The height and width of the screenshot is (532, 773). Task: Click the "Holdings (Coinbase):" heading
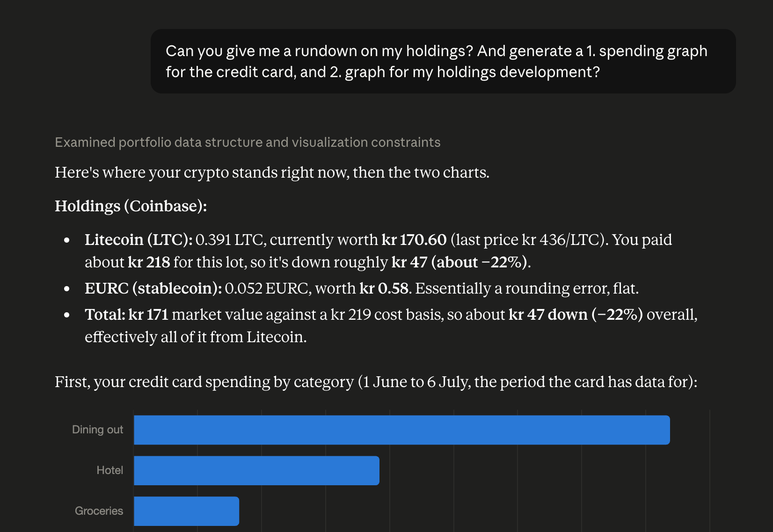131,206
